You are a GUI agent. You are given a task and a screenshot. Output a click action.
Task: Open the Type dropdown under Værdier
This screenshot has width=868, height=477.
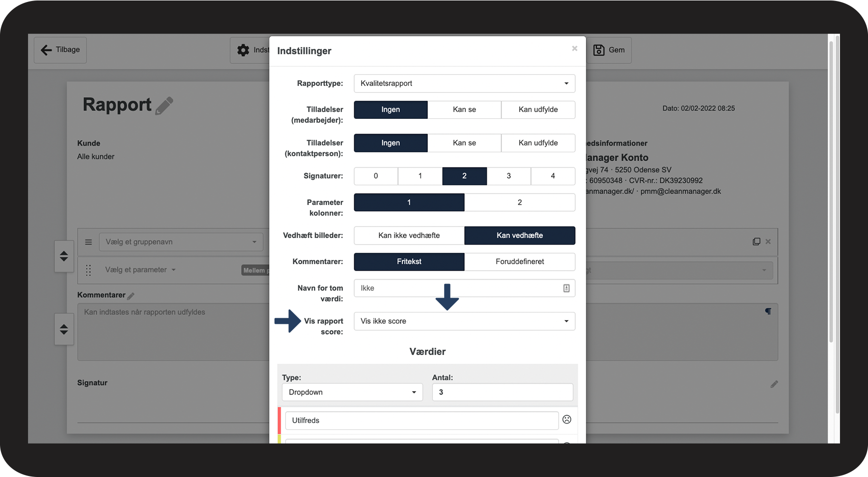coord(352,392)
